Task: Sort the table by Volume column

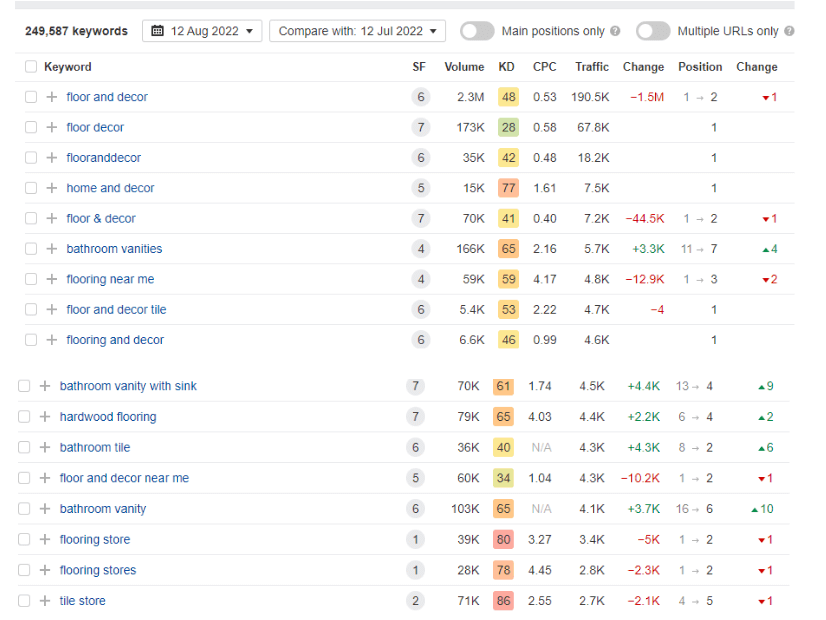Action: [464, 67]
